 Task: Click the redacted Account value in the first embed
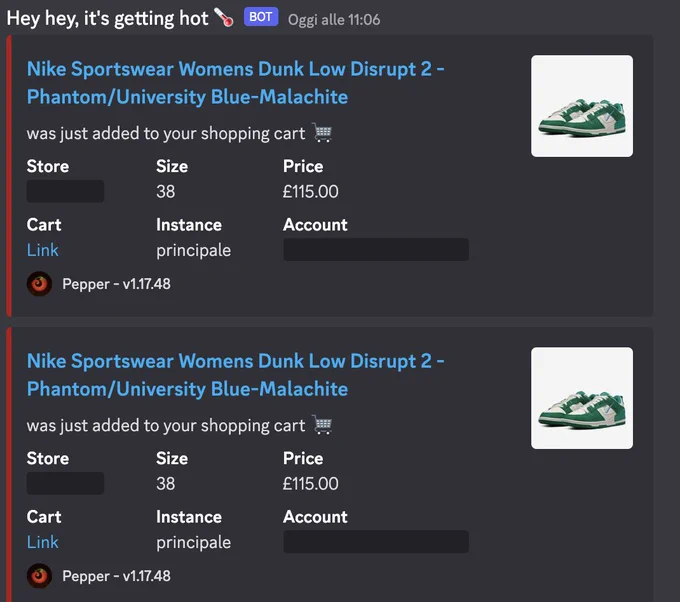point(376,249)
